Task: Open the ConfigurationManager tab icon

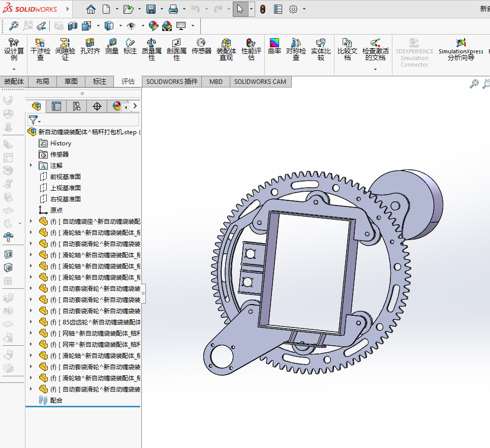Action: [76, 106]
